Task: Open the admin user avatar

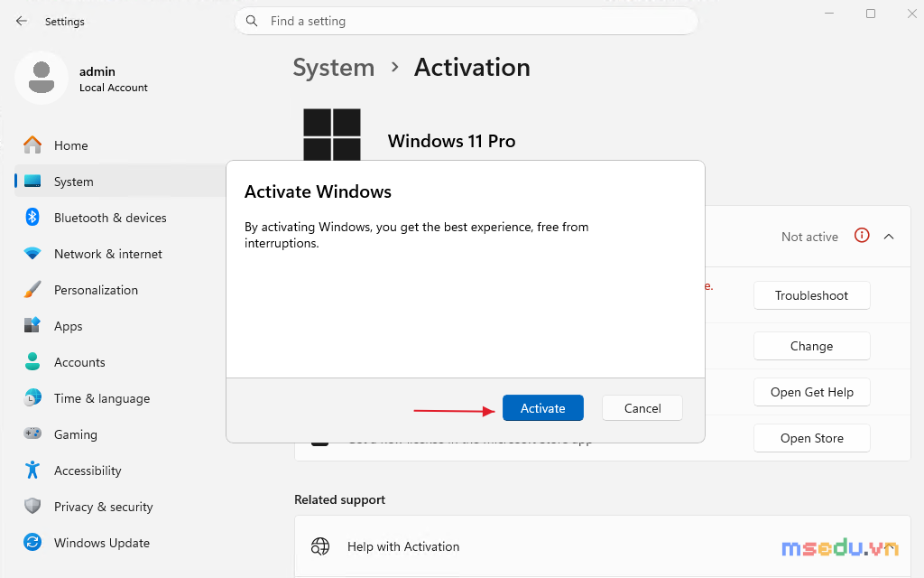Action: (x=42, y=78)
